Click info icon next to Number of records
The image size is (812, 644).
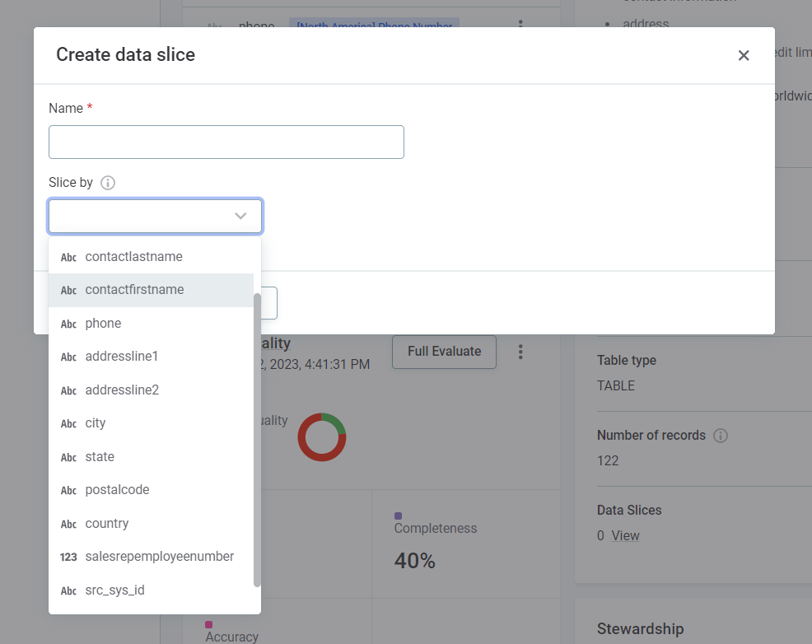point(721,436)
